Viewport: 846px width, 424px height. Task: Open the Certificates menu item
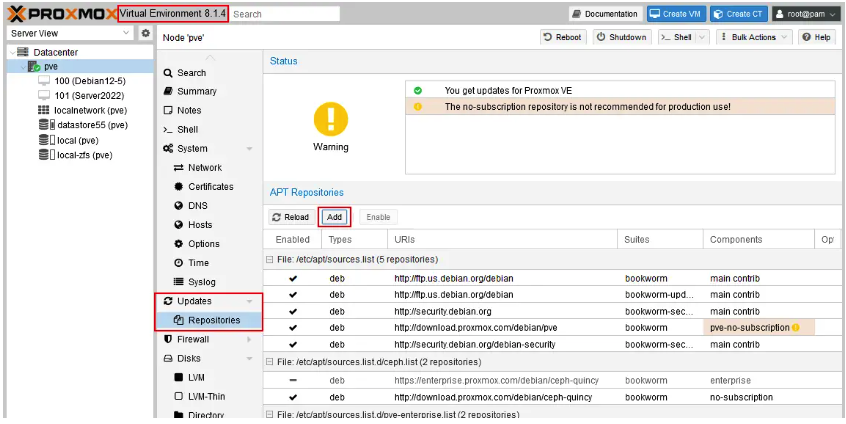point(209,187)
